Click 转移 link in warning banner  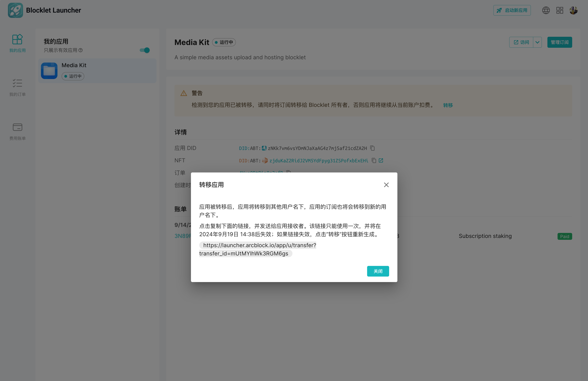click(x=448, y=105)
